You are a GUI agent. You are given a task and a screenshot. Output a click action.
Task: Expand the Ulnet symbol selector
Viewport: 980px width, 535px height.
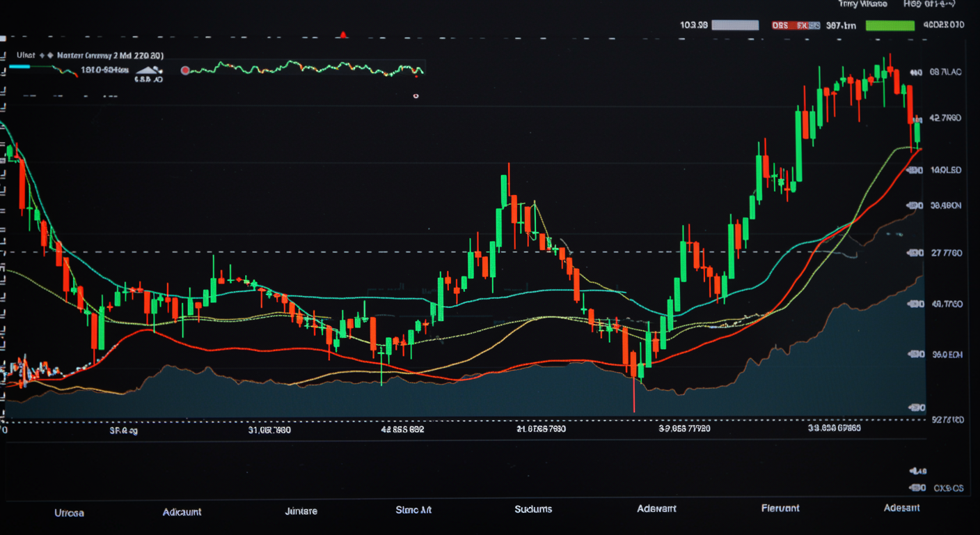[25, 54]
